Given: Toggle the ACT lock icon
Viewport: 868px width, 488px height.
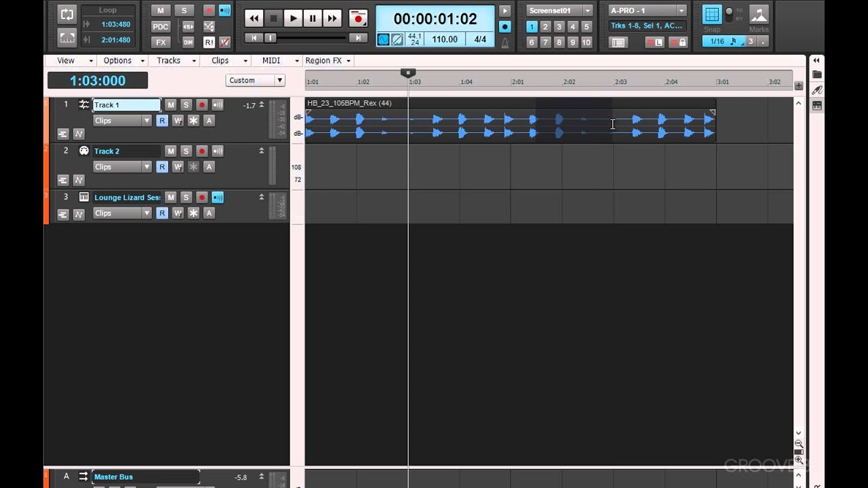Looking at the screenshot, I should pos(678,42).
